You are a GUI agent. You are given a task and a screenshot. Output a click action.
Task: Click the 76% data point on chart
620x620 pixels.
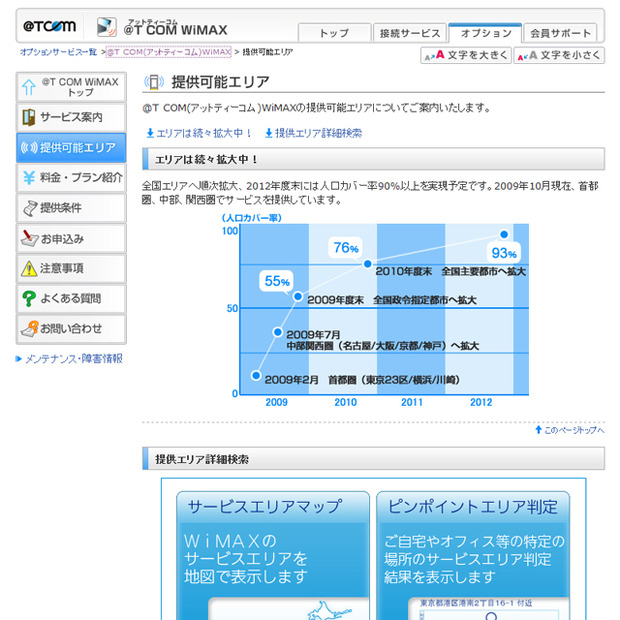tap(367, 263)
